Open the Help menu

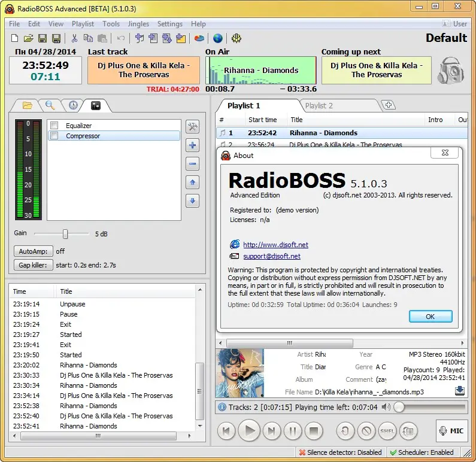[x=198, y=24]
